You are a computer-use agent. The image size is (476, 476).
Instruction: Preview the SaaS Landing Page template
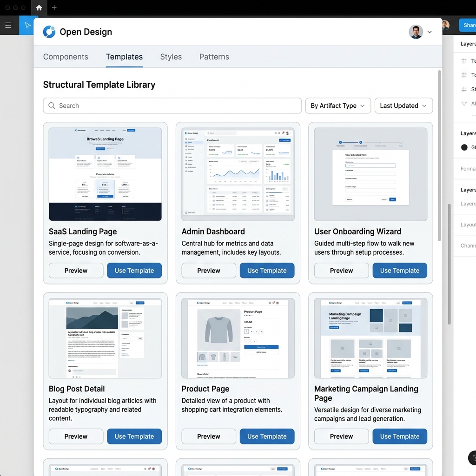tap(76, 271)
